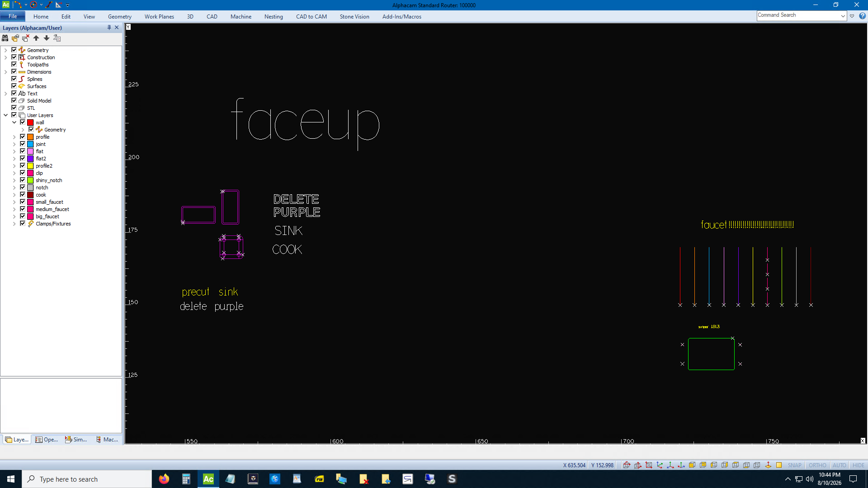
Task: Click the Windows taskbar search box
Action: point(87,479)
